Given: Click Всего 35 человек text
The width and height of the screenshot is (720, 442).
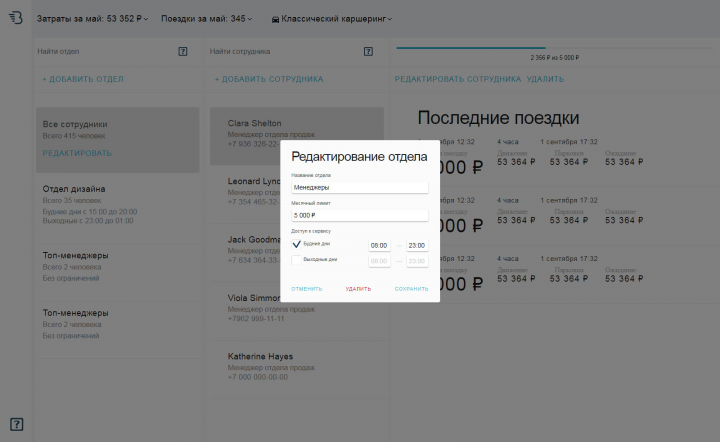Looking at the screenshot, I should coord(72,201).
